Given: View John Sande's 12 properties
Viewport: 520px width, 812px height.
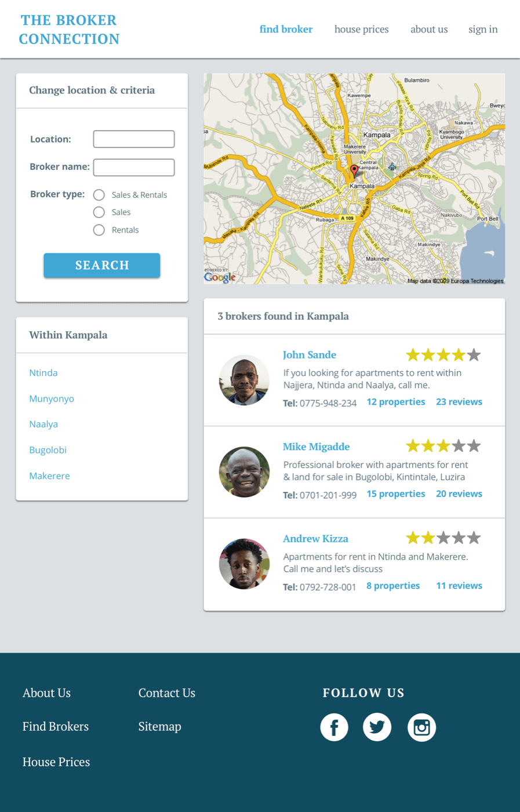Looking at the screenshot, I should tap(395, 401).
